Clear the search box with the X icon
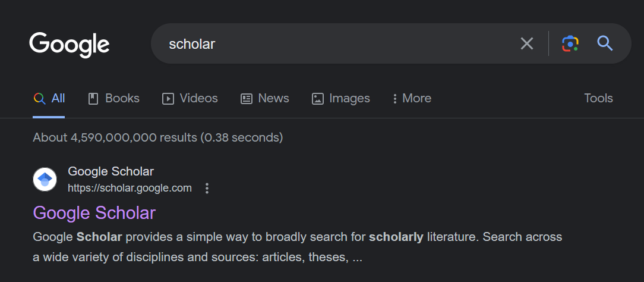This screenshot has width=644, height=282. [527, 43]
